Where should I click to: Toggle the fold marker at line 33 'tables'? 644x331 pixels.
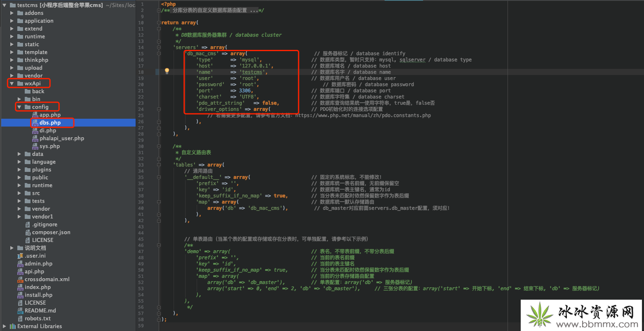click(159, 165)
